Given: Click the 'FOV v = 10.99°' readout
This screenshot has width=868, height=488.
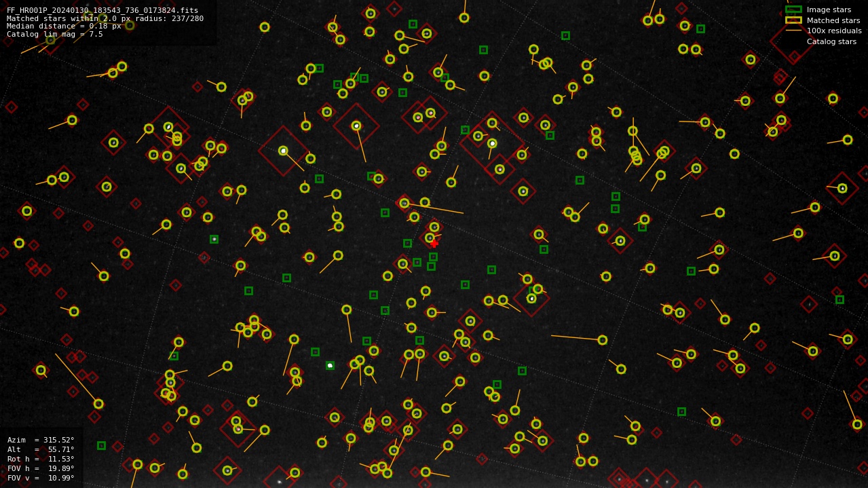Looking at the screenshot, I should (41, 478).
